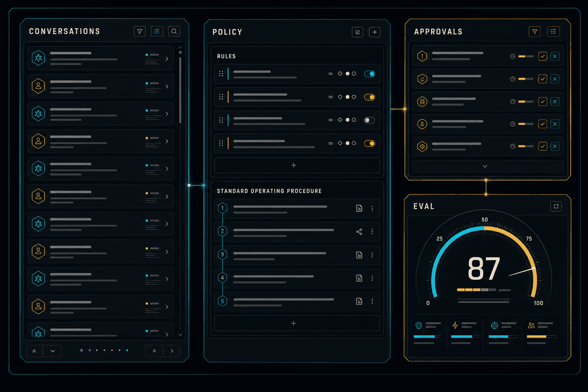Click the people metric yellow progress bar
Image resolution: width=588 pixels, height=392 pixels.
pos(541,337)
